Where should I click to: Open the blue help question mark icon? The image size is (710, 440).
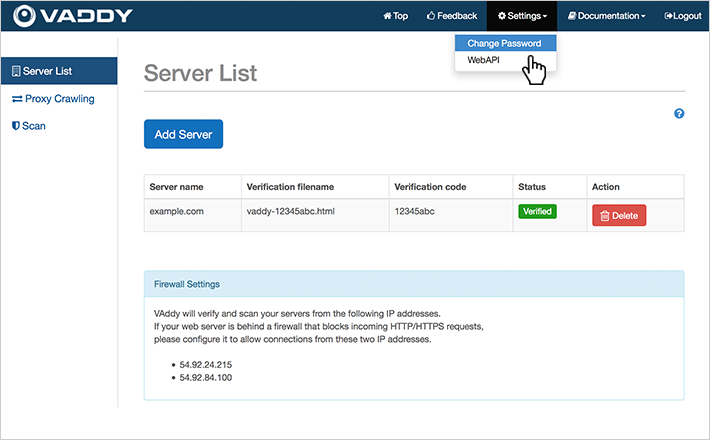[x=679, y=114]
